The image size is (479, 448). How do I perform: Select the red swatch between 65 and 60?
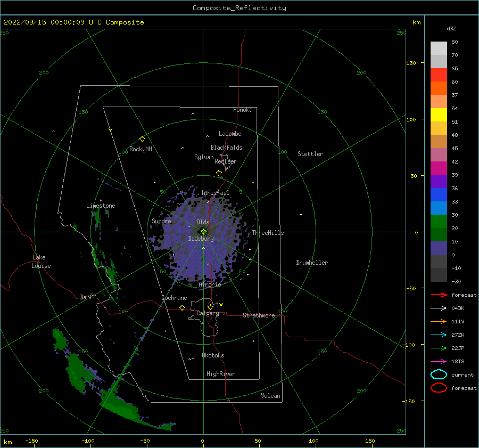pos(439,75)
